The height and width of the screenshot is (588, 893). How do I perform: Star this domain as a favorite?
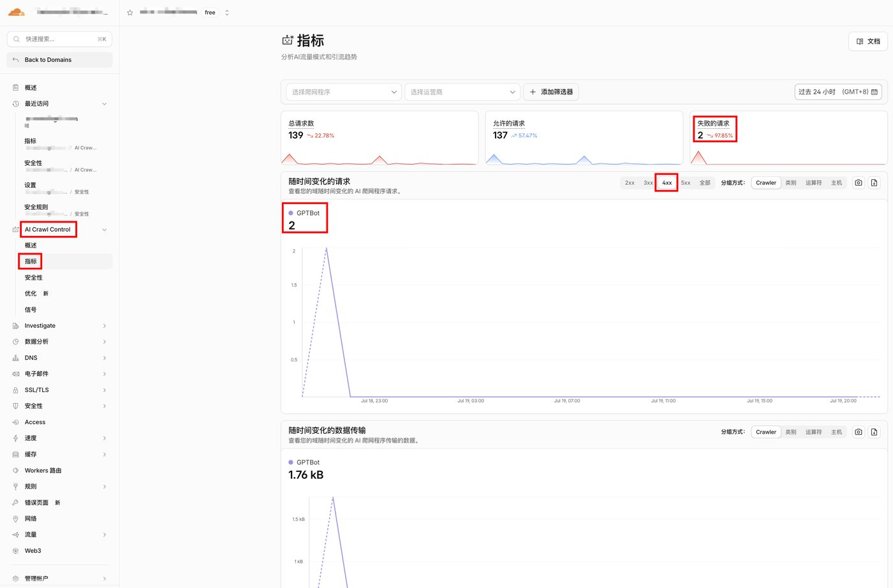point(130,13)
